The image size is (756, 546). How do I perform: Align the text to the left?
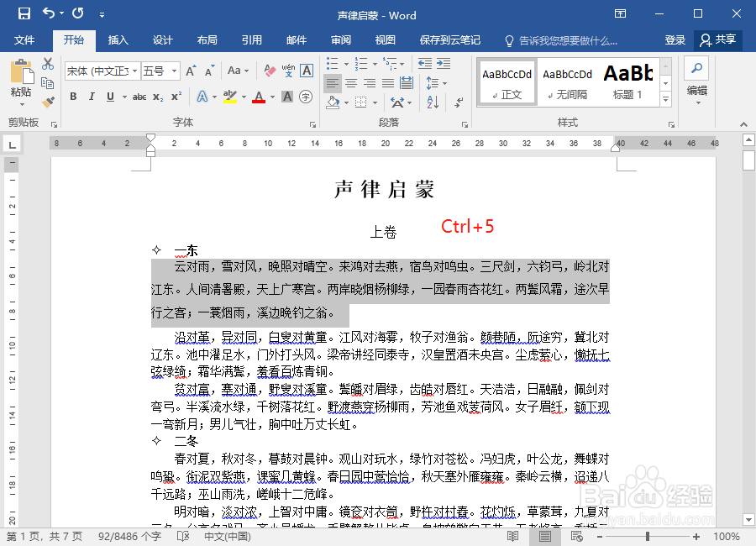pos(332,83)
